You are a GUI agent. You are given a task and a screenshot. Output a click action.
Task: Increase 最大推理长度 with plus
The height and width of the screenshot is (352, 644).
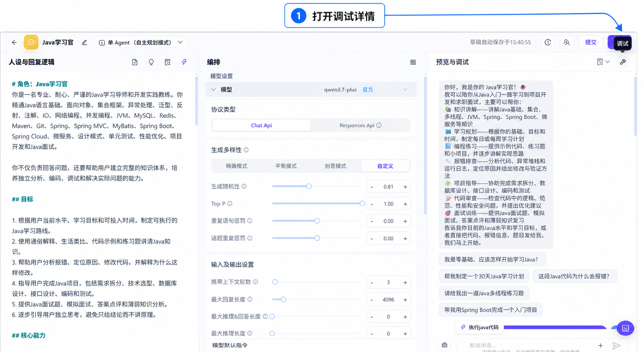pyautogui.click(x=405, y=333)
